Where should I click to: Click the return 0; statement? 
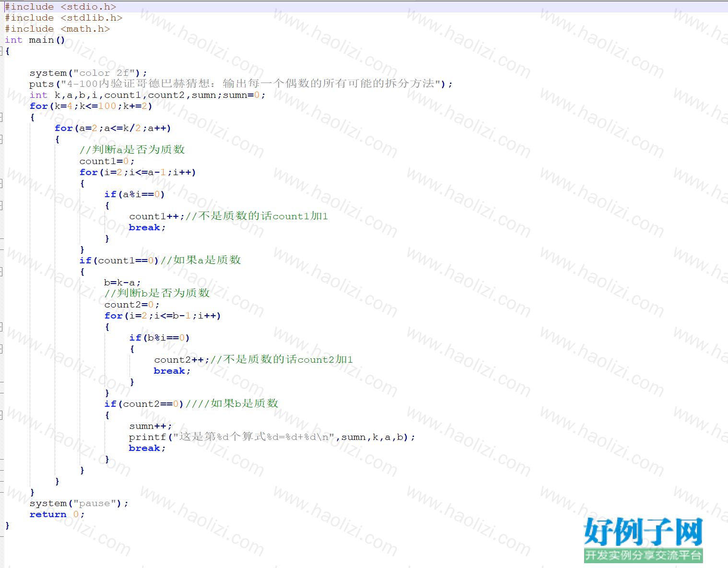(57, 514)
